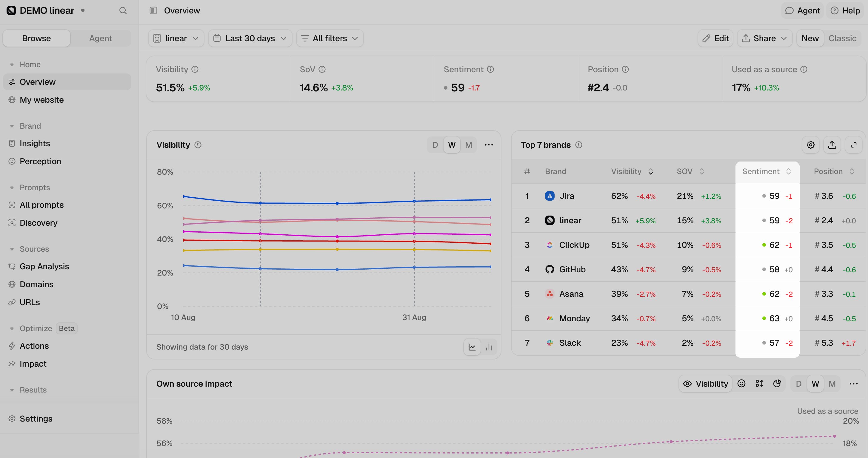Open Settings in the sidebar
This screenshot has width=868, height=458.
(x=36, y=419)
